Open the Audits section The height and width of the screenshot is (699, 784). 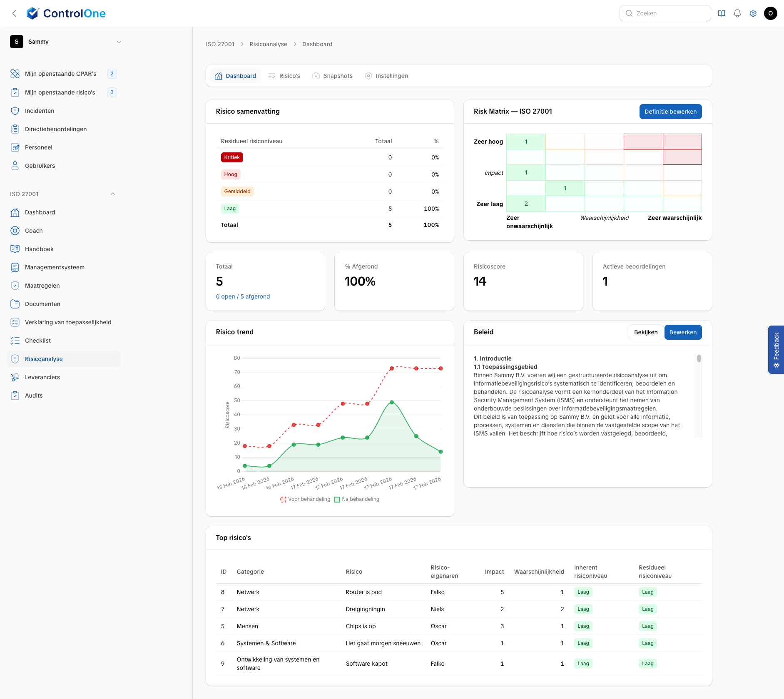(34, 395)
